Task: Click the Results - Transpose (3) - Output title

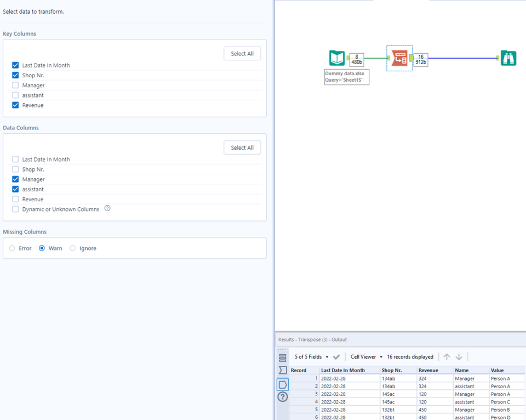Action: coord(312,339)
